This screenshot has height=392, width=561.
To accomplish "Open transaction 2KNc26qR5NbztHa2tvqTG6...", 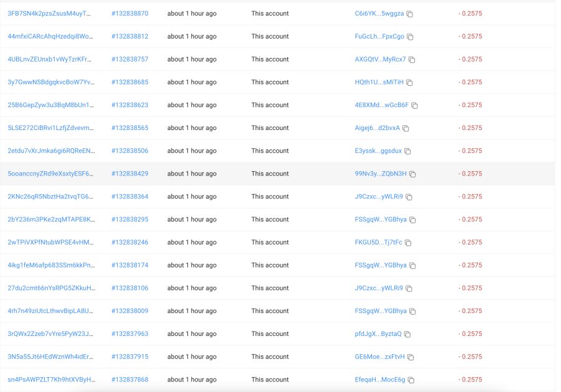I will coord(50,197).
